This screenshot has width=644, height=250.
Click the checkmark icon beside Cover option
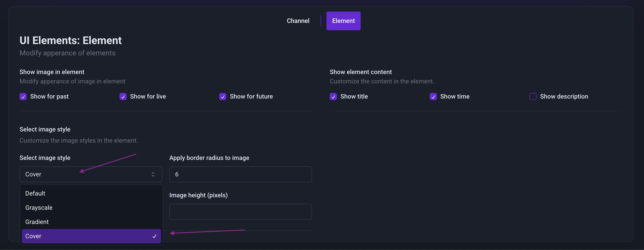click(154, 236)
